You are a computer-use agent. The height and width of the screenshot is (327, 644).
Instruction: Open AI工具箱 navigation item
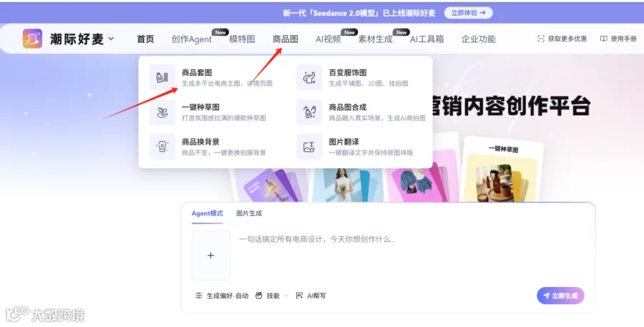click(426, 39)
